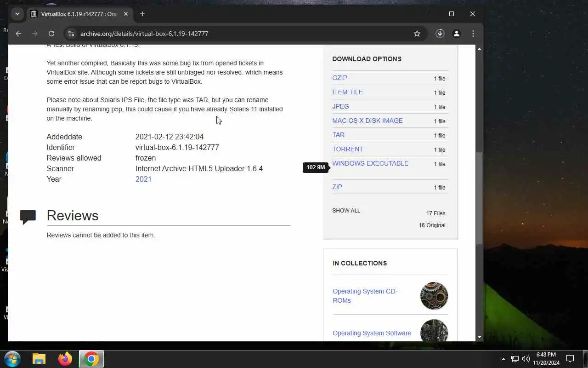Open Operating System CD-ROMs collection
Viewport: 588px width, 368px height.
[365, 296]
